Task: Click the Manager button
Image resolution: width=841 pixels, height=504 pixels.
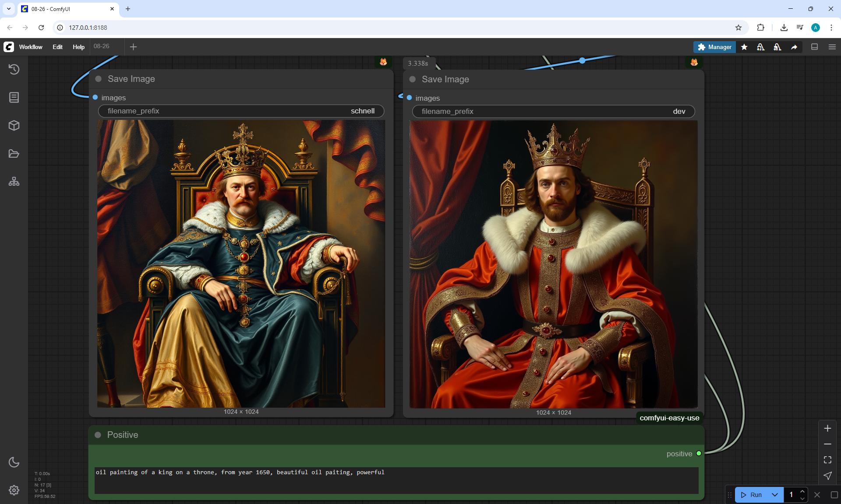Action: tap(714, 47)
